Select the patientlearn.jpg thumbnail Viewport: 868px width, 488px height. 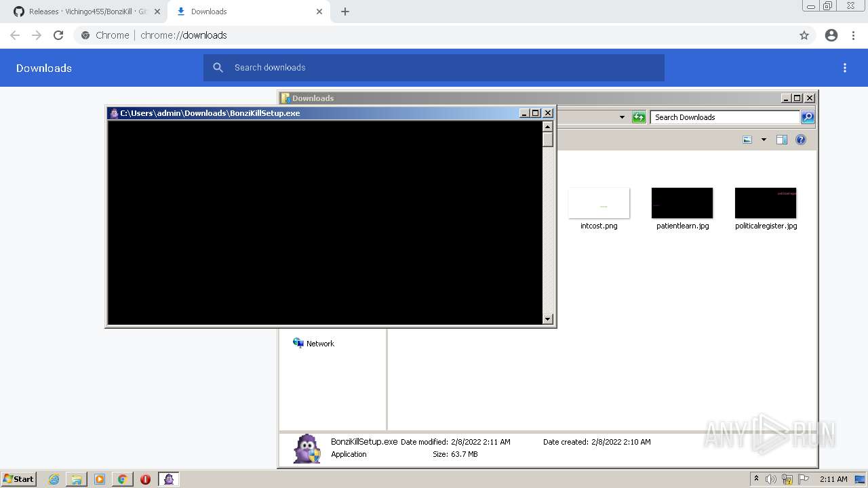pos(682,203)
